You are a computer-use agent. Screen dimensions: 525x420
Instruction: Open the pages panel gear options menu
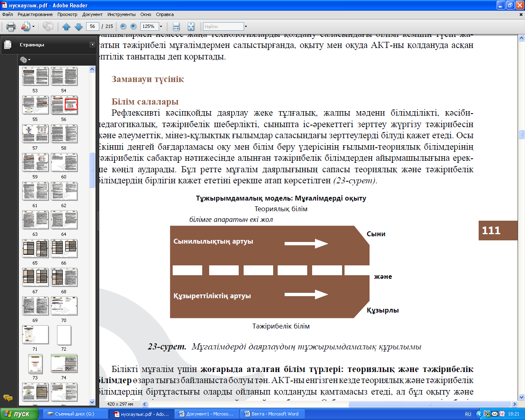(25, 60)
